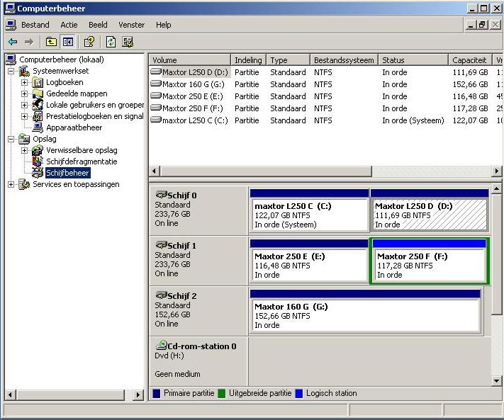The width and height of the screenshot is (504, 420).
Task: Open the Properties help toolbar icon
Action: tap(89, 42)
